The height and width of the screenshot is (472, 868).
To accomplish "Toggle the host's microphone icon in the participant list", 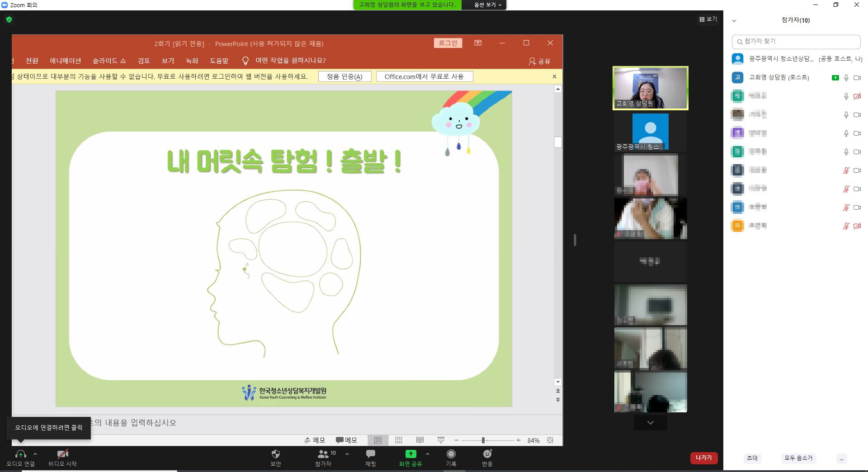I will (846, 78).
